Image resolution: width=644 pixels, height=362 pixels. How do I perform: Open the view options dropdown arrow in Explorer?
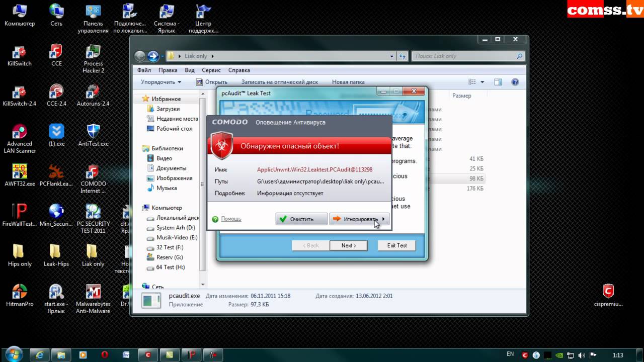482,82
